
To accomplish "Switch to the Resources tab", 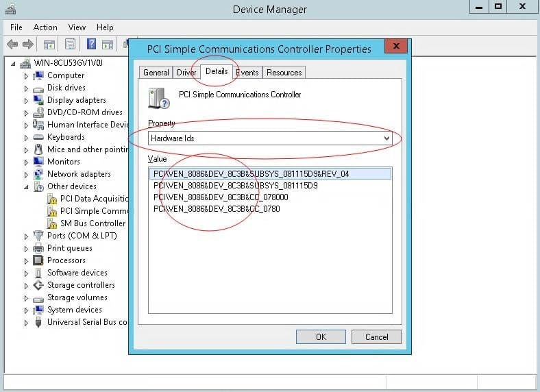I will (284, 73).
